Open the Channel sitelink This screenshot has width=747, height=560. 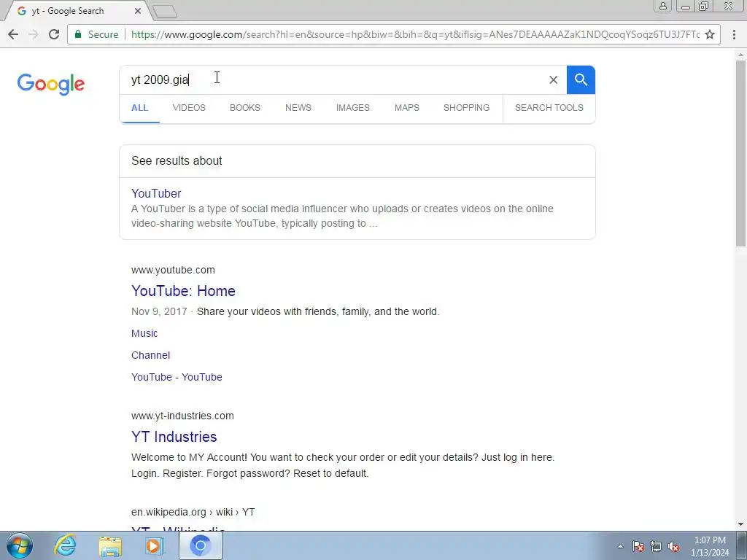tap(150, 355)
